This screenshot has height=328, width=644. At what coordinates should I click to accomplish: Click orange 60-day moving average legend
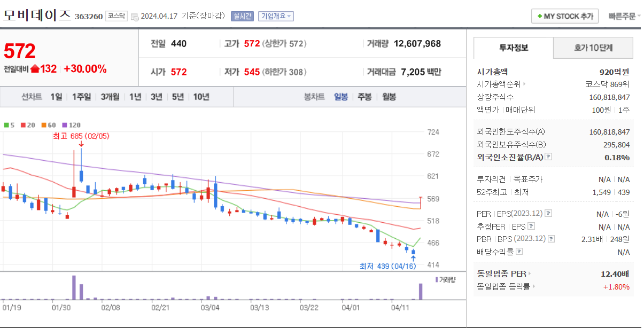pos(48,125)
